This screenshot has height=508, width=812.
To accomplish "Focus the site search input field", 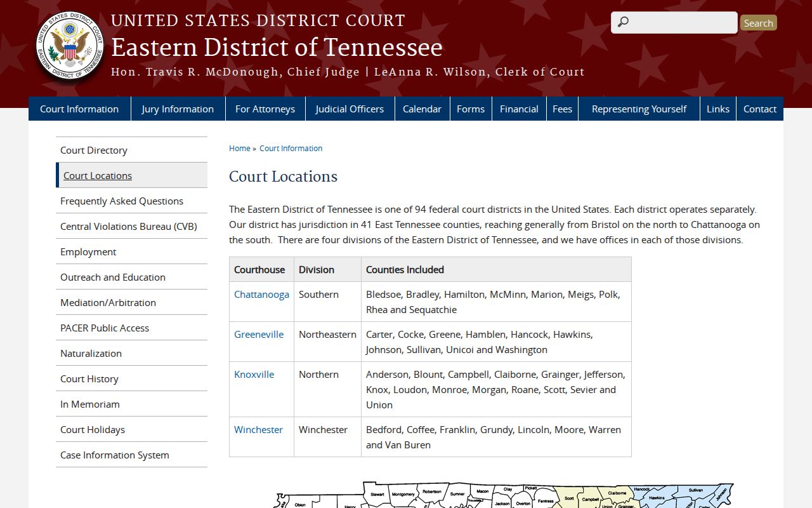I will pyautogui.click(x=674, y=22).
